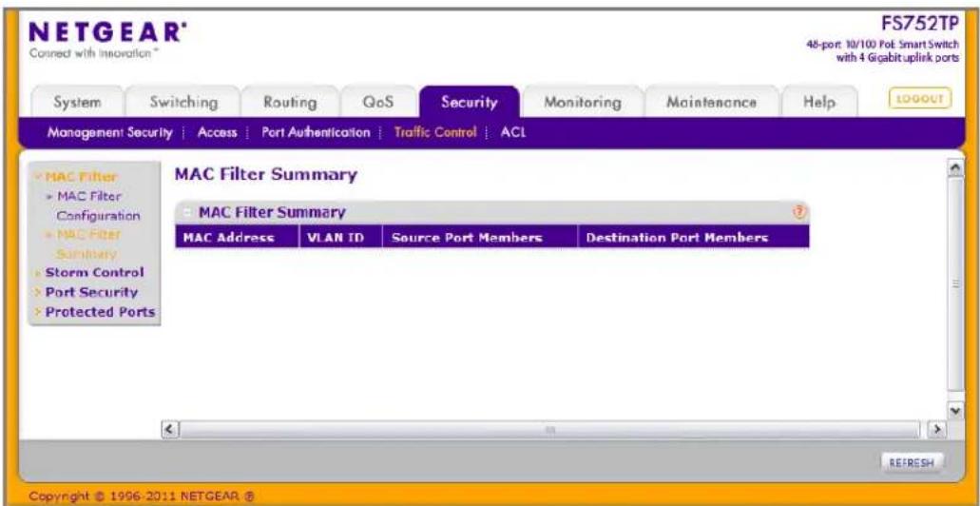
Task: Click the copyright NETGEAR footer text
Action: pyautogui.click(x=140, y=496)
